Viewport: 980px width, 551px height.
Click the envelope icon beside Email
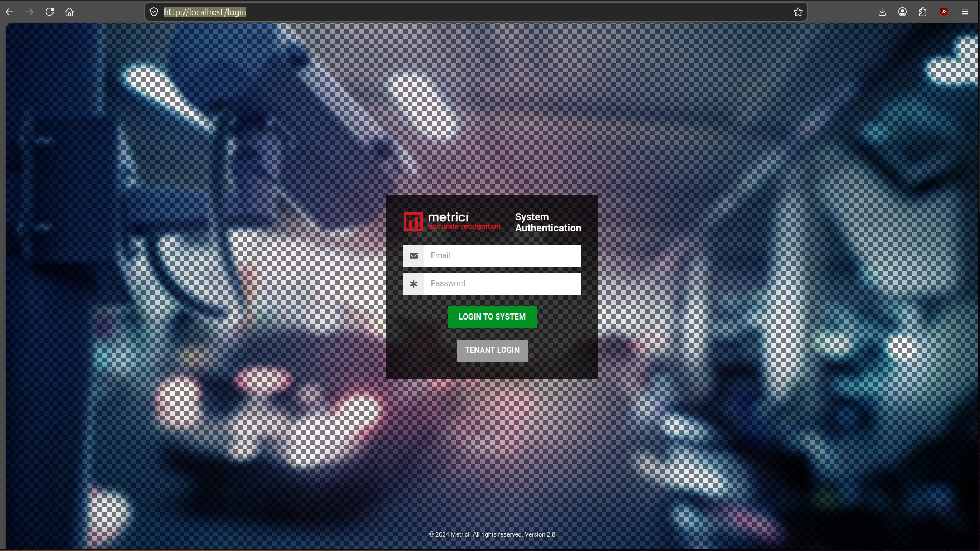414,255
